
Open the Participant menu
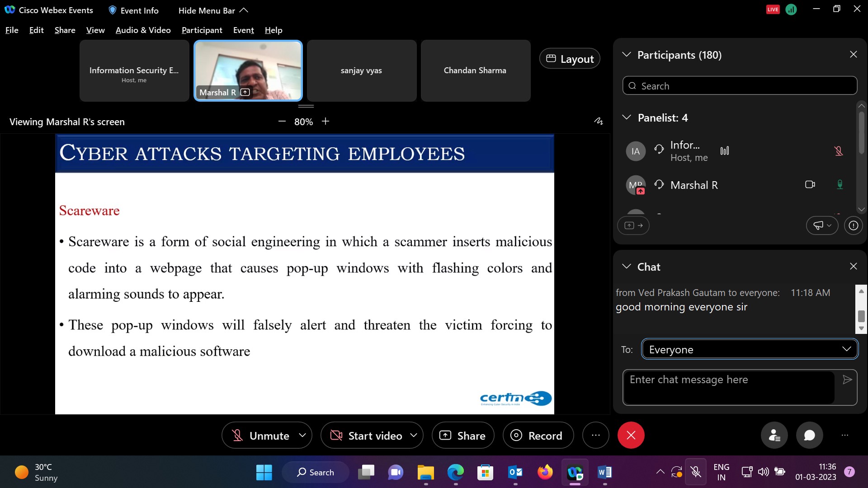pyautogui.click(x=202, y=30)
